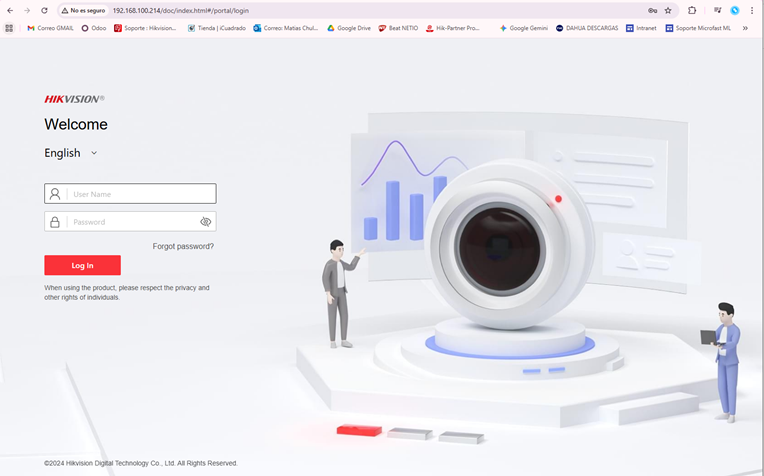Open the Google Drive bookmark
The image size is (764, 476).
pyautogui.click(x=349, y=28)
